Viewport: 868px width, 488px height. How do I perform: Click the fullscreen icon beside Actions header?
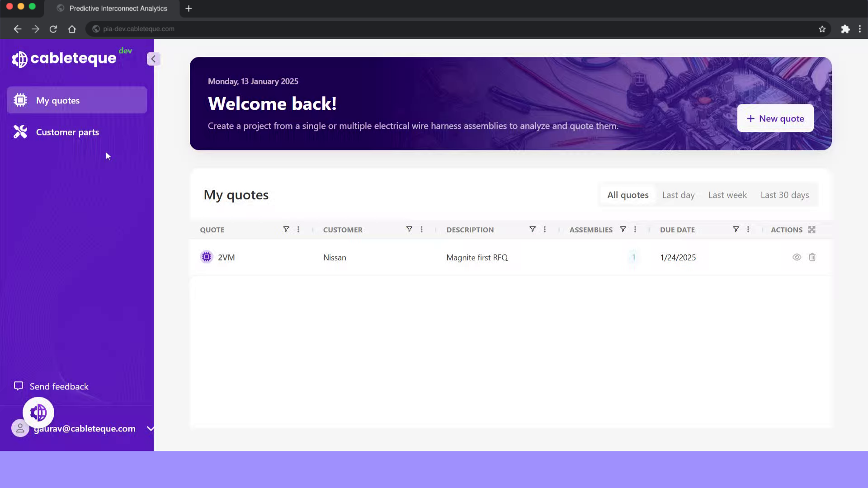point(811,230)
